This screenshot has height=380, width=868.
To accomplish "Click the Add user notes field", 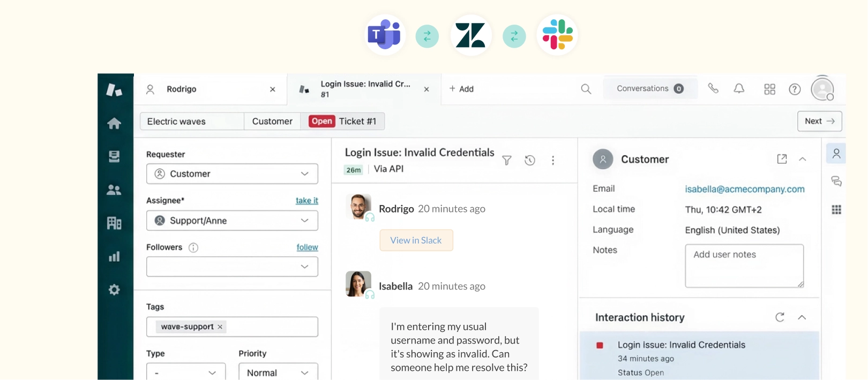I will coord(744,265).
